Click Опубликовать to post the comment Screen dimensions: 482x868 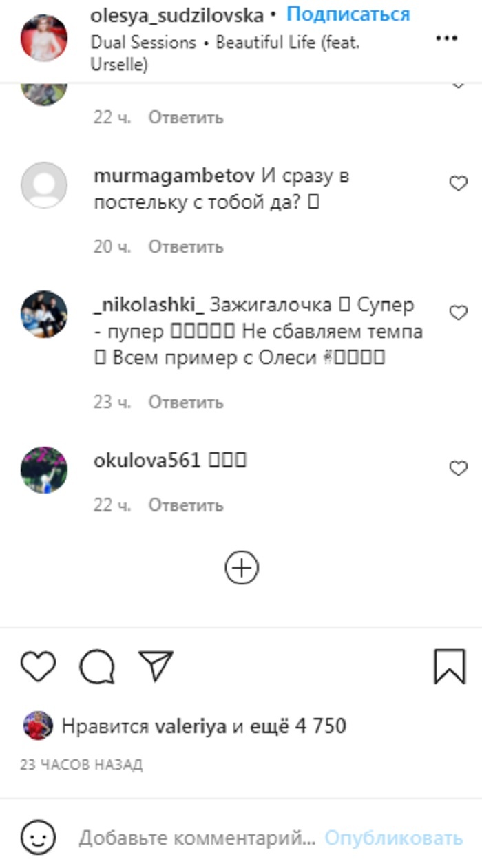pyautogui.click(x=394, y=838)
